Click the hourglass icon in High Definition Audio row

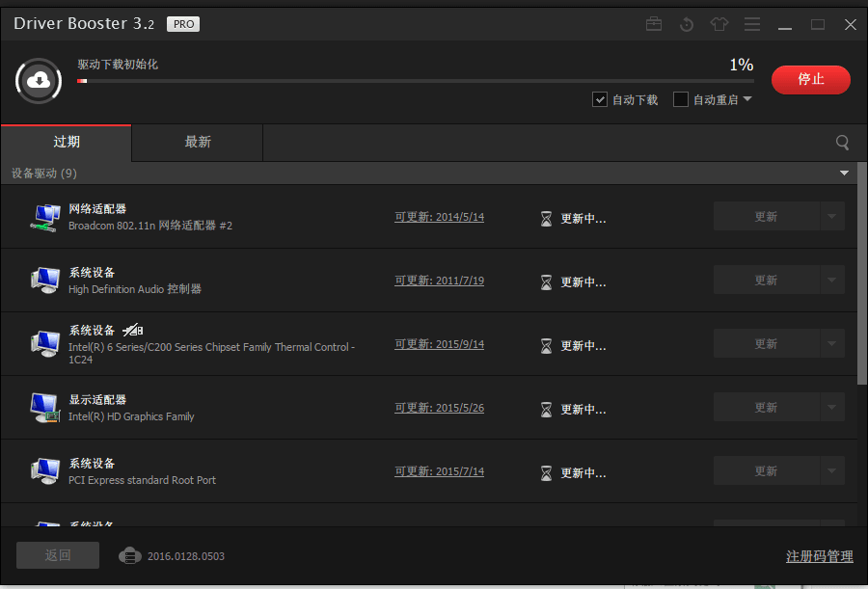(546, 282)
